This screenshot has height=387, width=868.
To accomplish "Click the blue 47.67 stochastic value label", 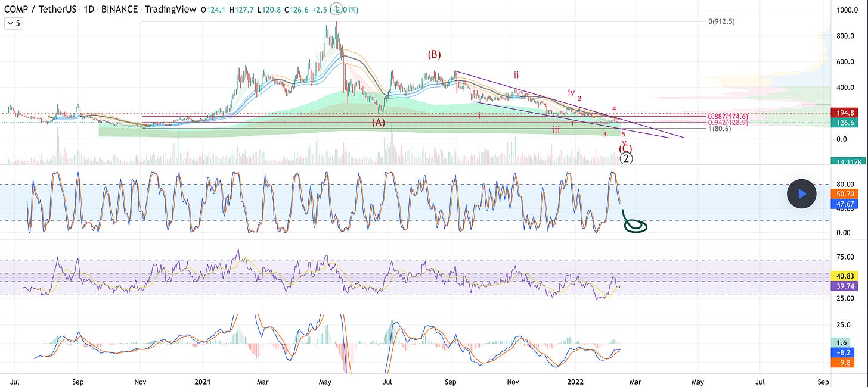I will [x=846, y=203].
